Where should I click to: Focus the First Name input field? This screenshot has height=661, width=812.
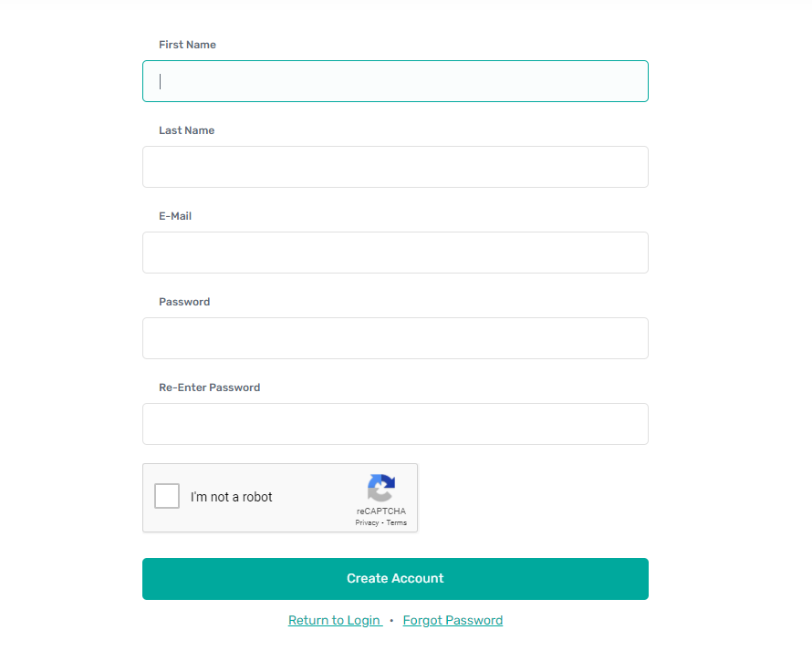[395, 81]
